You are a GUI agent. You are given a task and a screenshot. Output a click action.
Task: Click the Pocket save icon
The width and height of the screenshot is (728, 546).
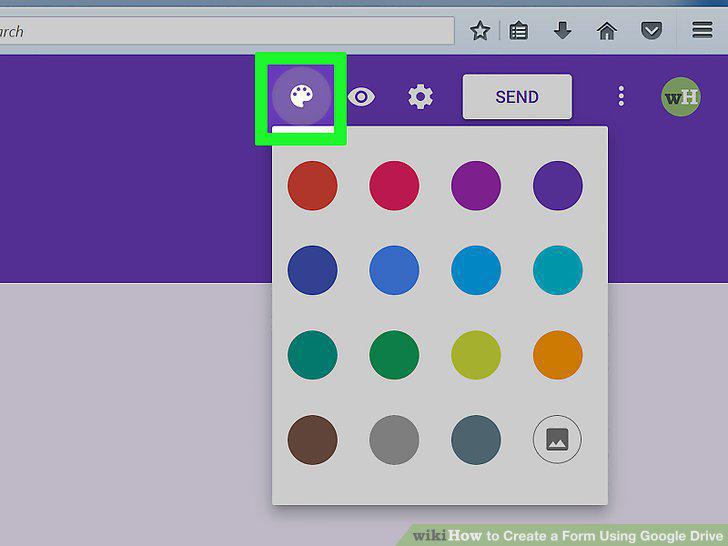[x=651, y=31]
